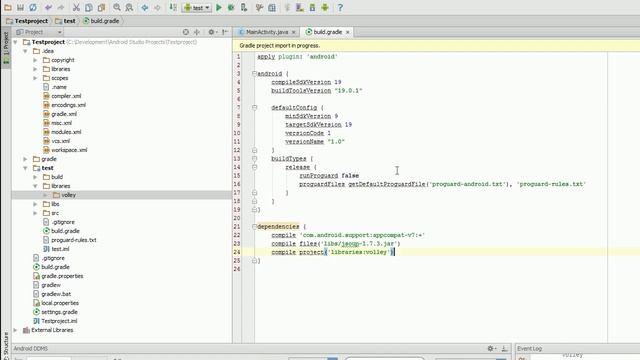Viewport: 640px width, 360px height.
Task: Expand the scopes folder
Action: click(x=35, y=78)
